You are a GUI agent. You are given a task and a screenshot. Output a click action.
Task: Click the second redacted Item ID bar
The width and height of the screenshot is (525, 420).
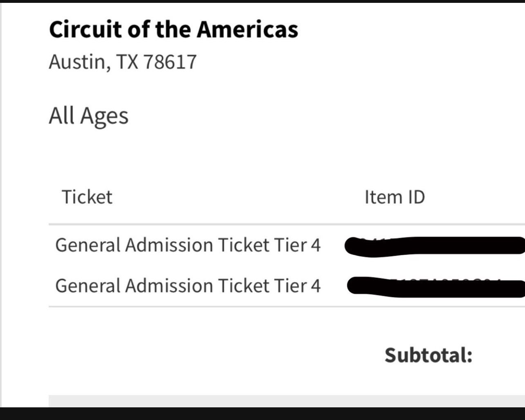tap(435, 286)
